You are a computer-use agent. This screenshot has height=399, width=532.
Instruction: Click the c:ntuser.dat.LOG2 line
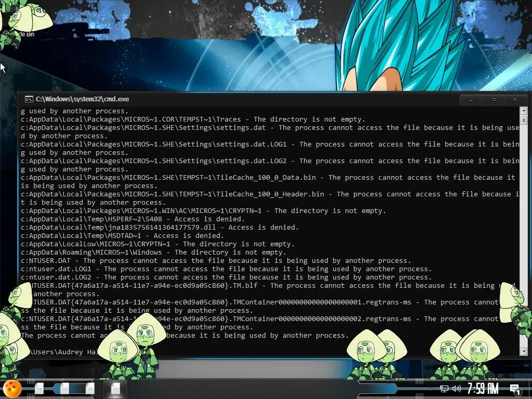click(227, 277)
